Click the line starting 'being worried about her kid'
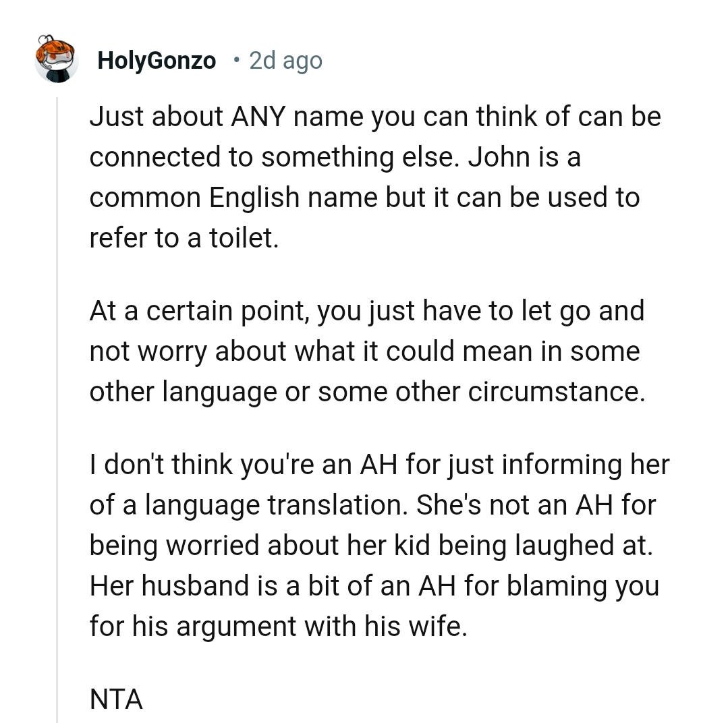 tap(371, 546)
